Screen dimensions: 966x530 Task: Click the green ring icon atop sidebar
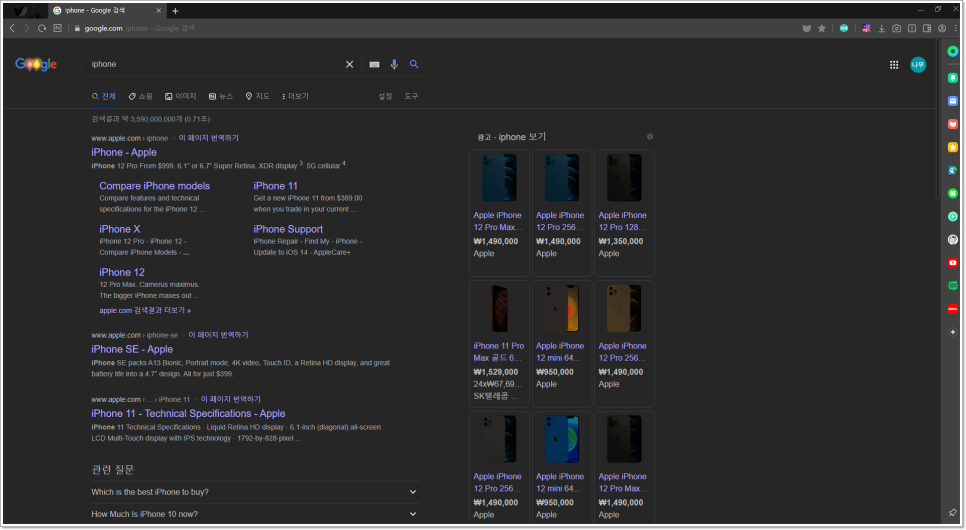[952, 52]
